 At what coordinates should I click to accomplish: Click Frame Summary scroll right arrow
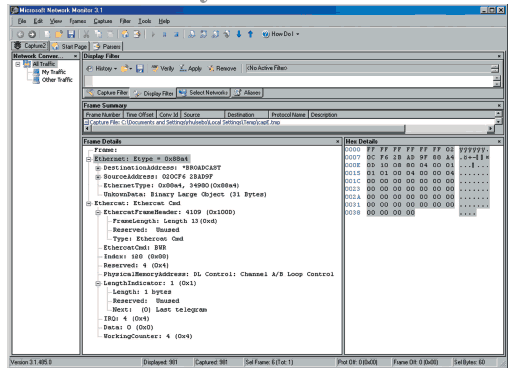click(490, 129)
